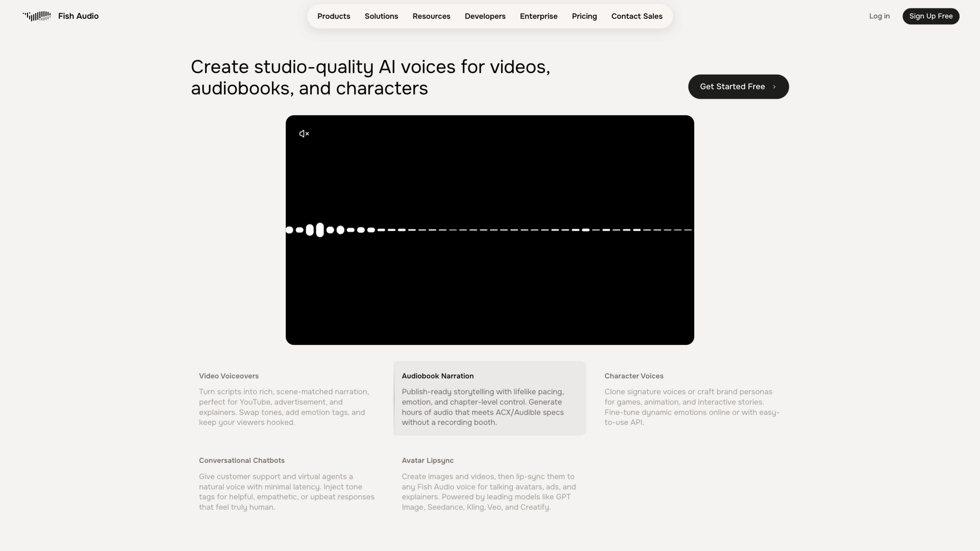Unmute the video with the speaker icon
The height and width of the screenshot is (551, 980).
(x=304, y=134)
